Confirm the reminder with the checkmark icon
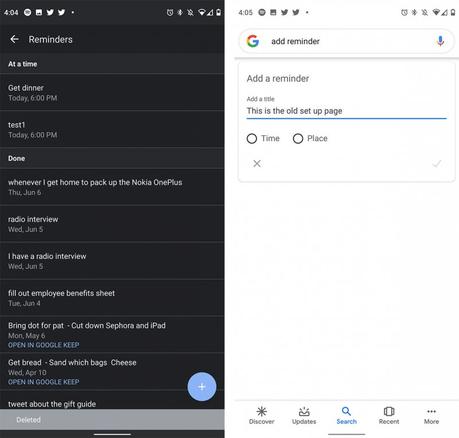The height and width of the screenshot is (438, 459). [437, 163]
